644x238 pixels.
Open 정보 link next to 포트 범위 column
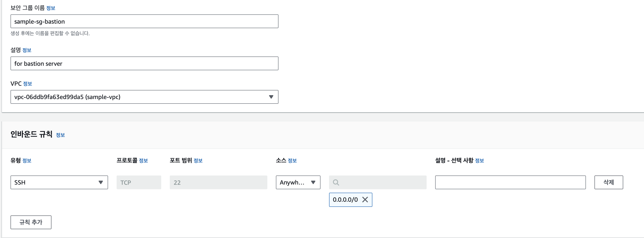[198, 161]
